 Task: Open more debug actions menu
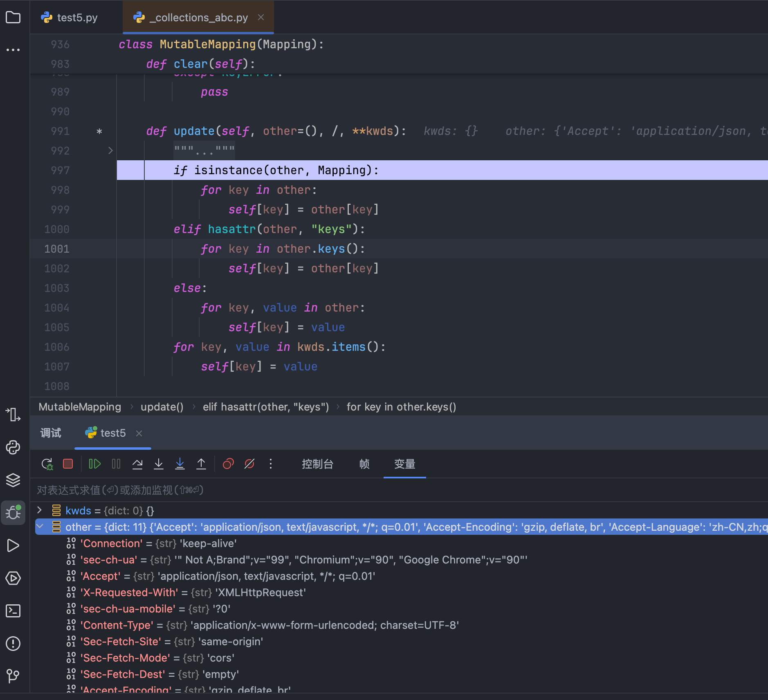tap(271, 464)
